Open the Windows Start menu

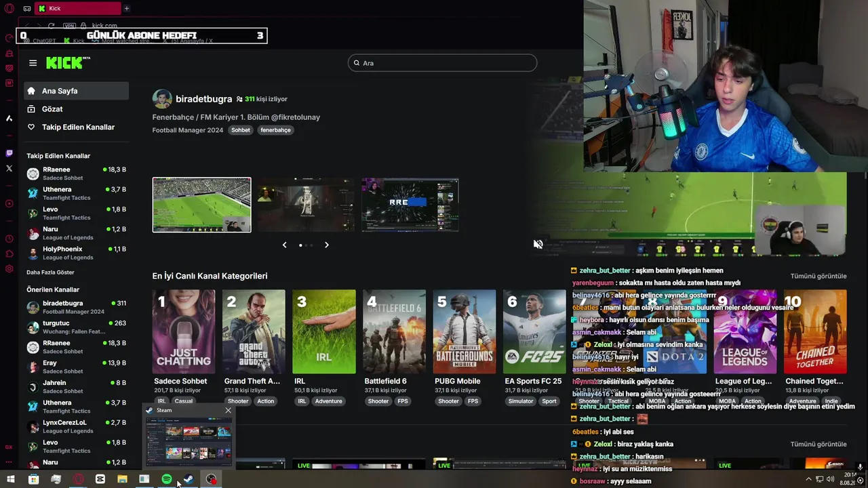(x=11, y=479)
